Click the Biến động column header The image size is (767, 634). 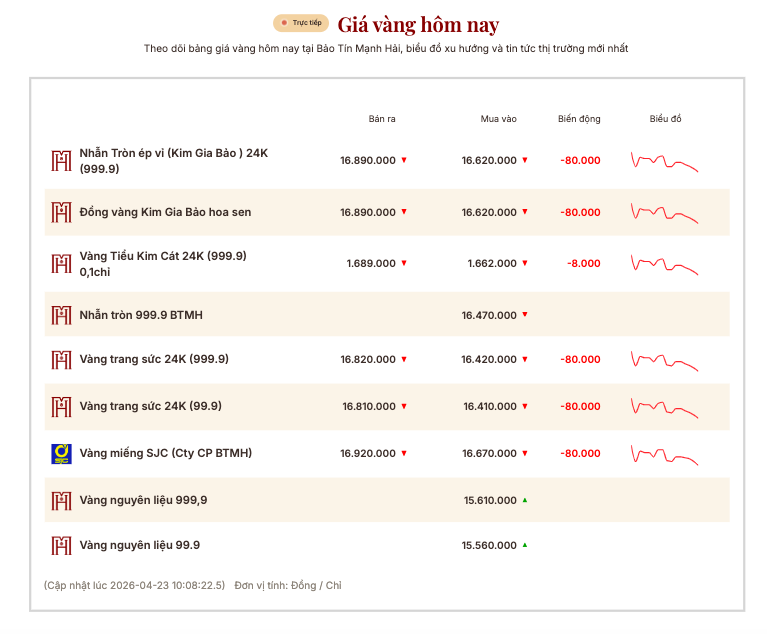(x=579, y=119)
